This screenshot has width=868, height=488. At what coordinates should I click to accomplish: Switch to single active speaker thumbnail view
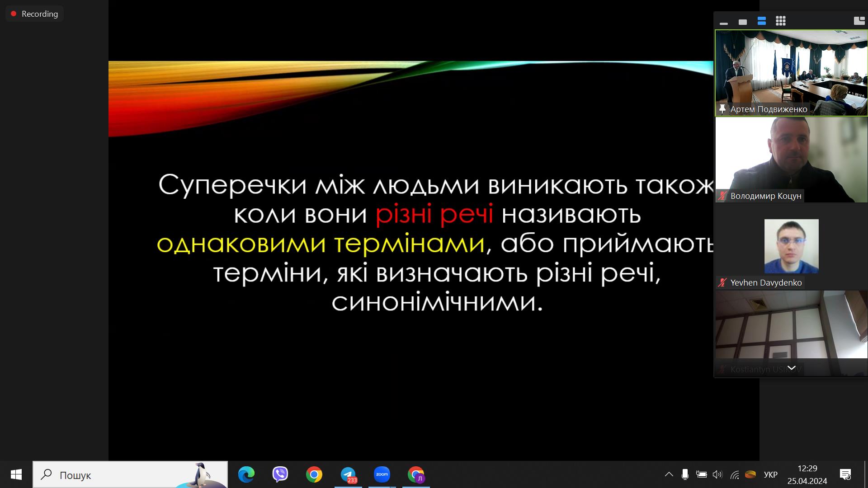[x=742, y=22]
